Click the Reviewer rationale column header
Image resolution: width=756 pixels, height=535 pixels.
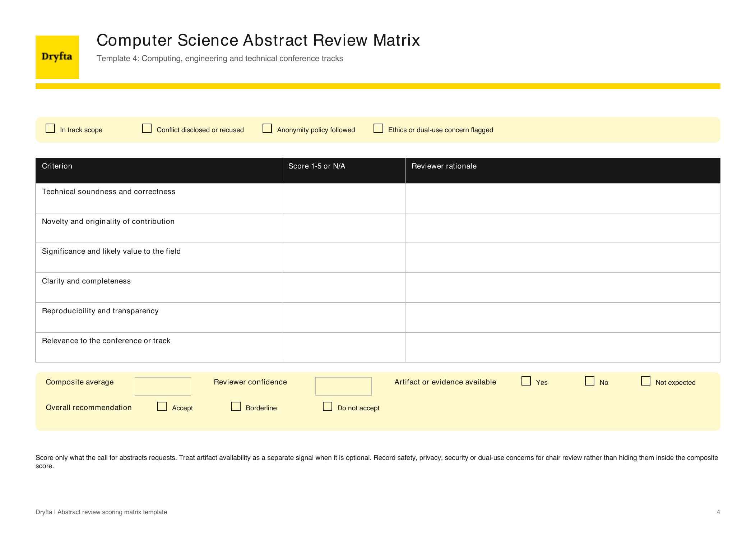563,170
